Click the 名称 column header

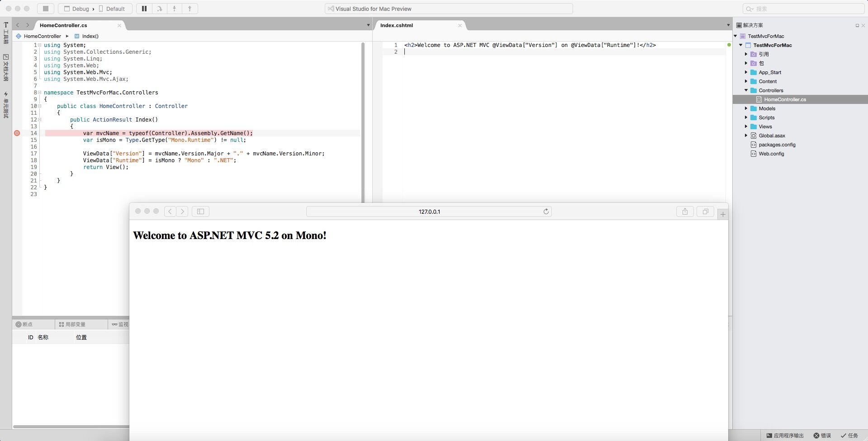[x=43, y=338]
